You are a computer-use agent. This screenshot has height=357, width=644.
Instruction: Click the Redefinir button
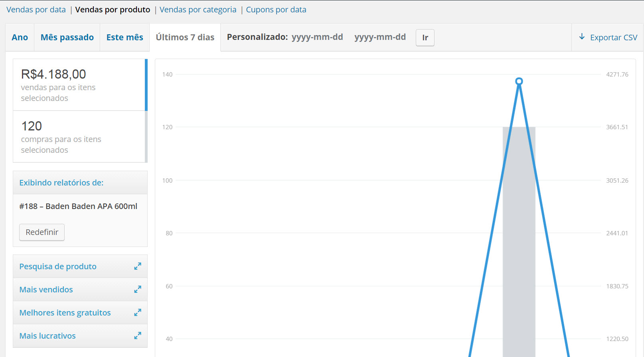42,232
